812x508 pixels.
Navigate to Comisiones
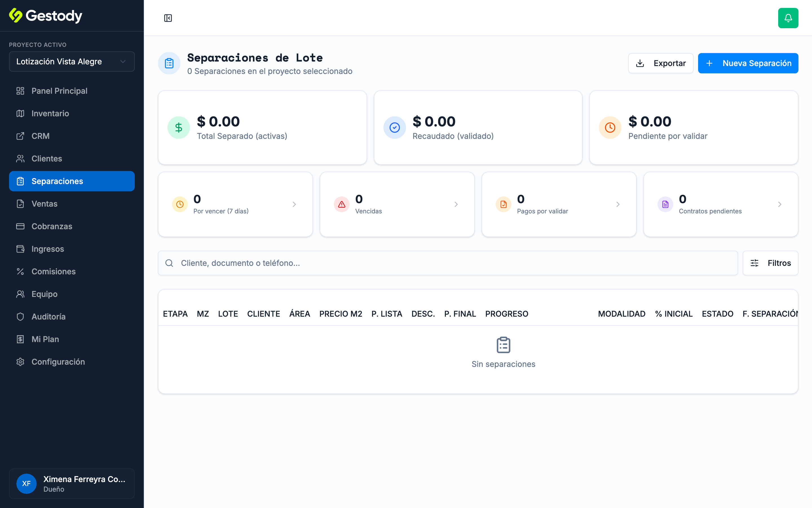coord(72,271)
